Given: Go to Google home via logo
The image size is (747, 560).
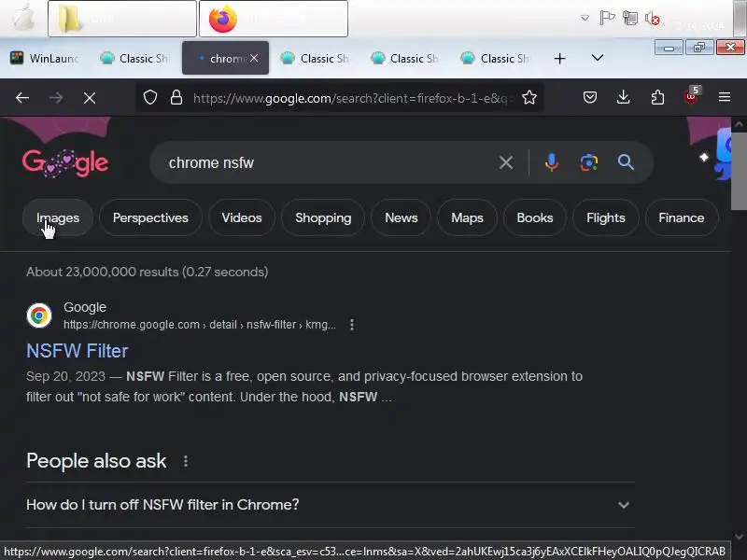Looking at the screenshot, I should [x=65, y=162].
